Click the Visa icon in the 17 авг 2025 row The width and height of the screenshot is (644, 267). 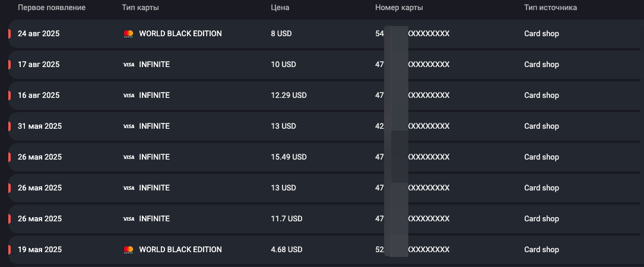pyautogui.click(x=128, y=65)
